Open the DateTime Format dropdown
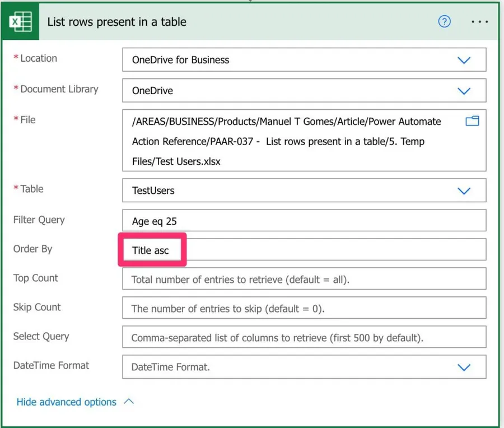 (x=464, y=367)
